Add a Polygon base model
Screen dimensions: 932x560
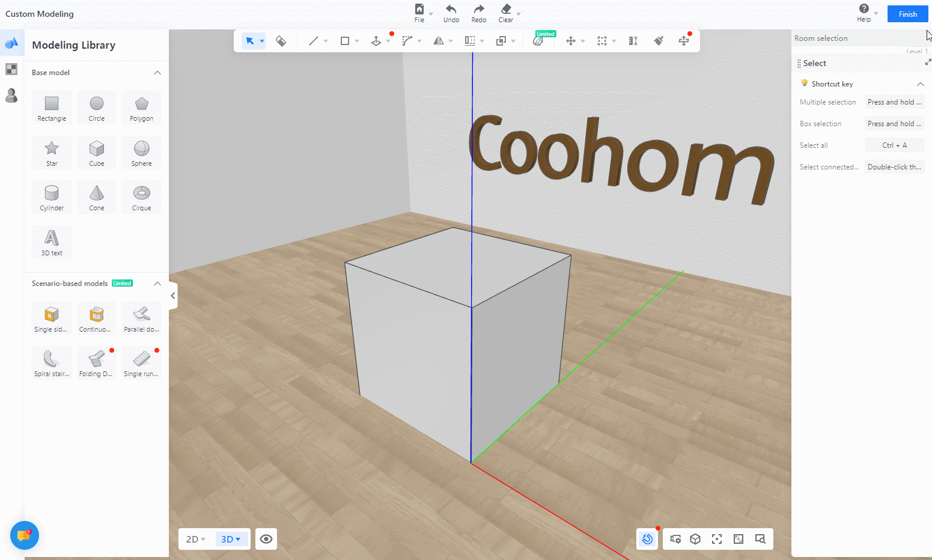pos(142,108)
